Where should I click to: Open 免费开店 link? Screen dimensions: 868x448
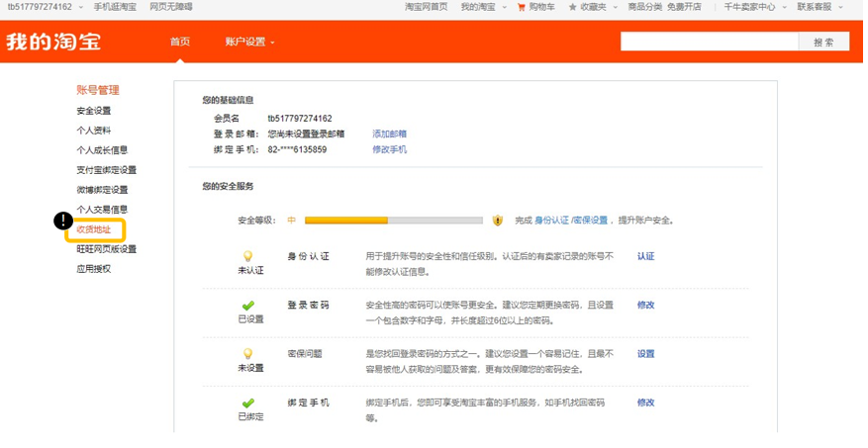684,7
